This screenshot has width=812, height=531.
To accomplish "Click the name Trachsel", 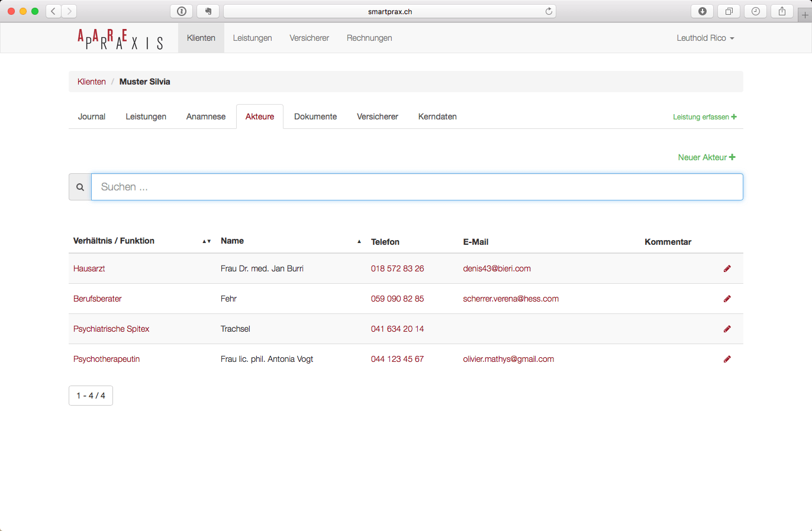I will 236,329.
